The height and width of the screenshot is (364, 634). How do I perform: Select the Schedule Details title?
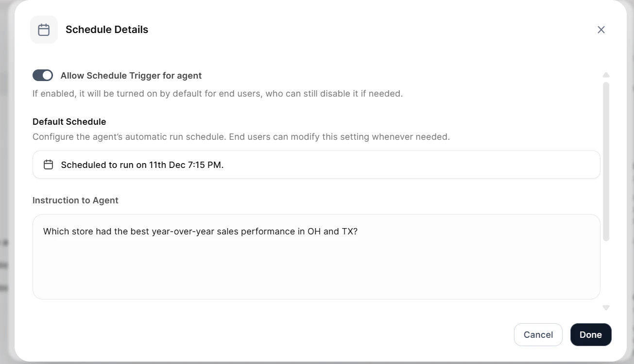106,29
